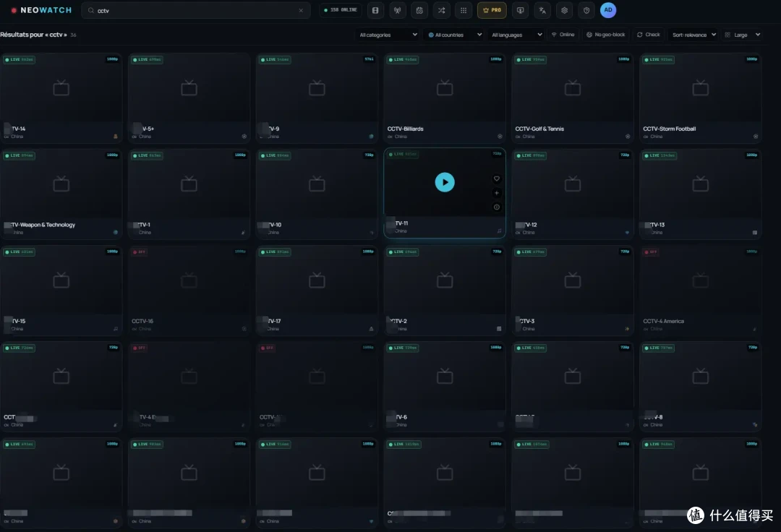781x532 pixels.
Task: Toggle the Online filter
Action: click(x=563, y=35)
